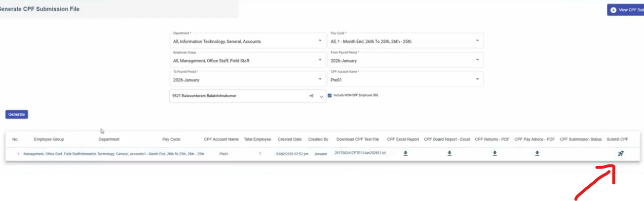This screenshot has height=201, width=644.
Task: Uncheck Include NON-CPF Employee SDL checkbox
Action: pyautogui.click(x=330, y=96)
